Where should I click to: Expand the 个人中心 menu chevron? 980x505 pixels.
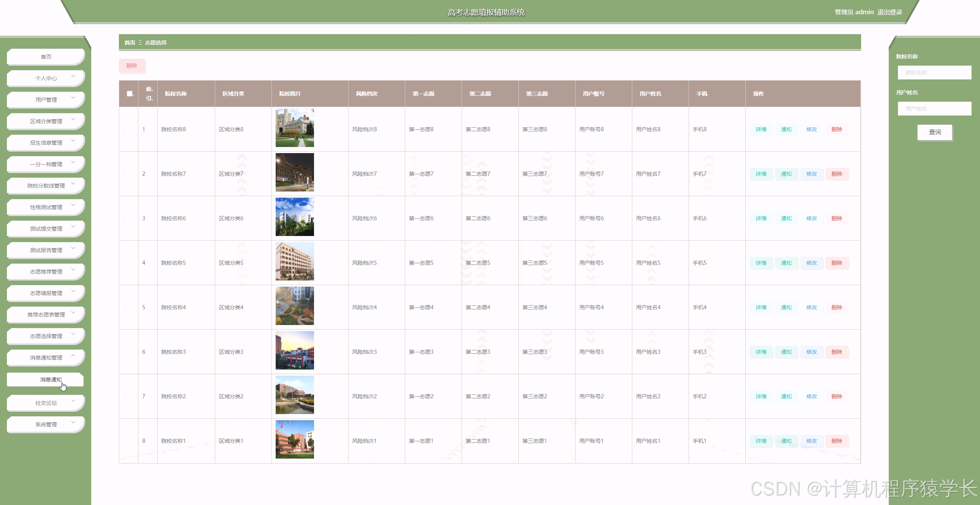73,76
